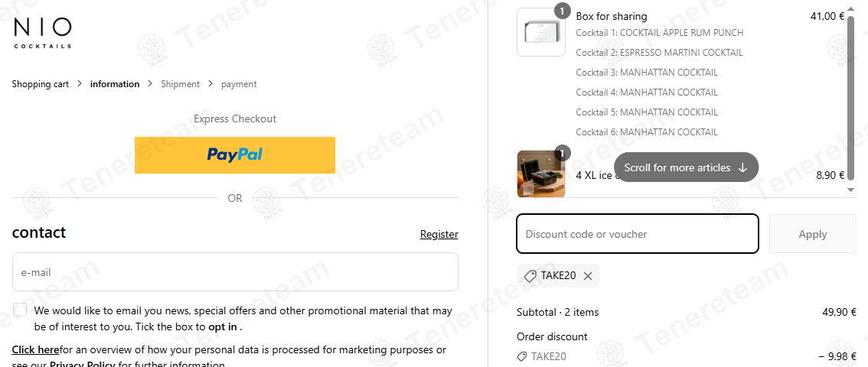This screenshot has width=868, height=367.
Task: Click the down arrow in Scroll for more articles
Action: 742,167
